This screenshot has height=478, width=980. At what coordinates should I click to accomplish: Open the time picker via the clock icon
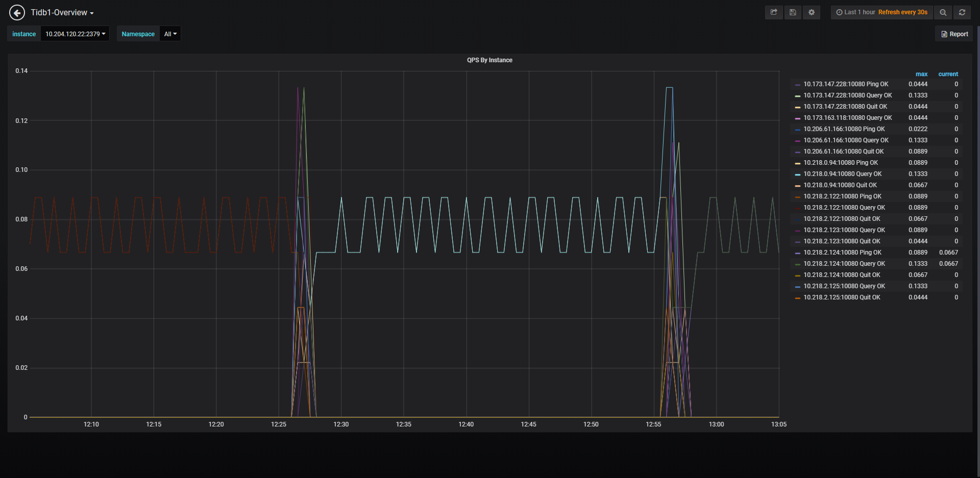point(839,12)
